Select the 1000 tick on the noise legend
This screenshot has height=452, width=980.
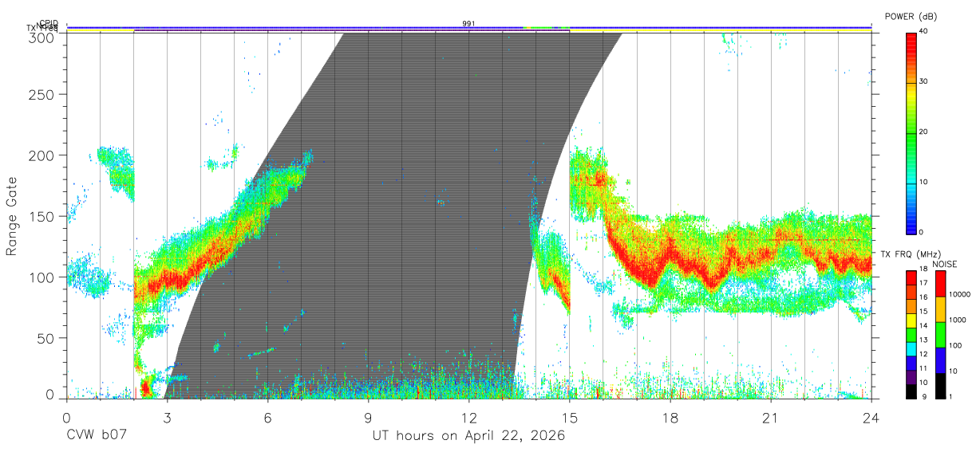point(958,320)
